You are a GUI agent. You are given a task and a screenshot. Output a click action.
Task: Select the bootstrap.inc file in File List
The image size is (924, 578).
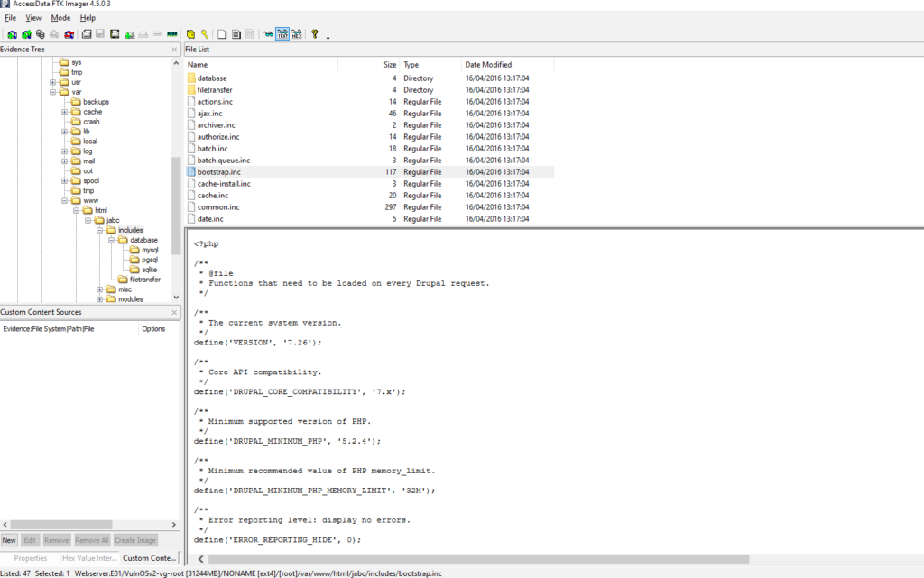click(x=219, y=171)
